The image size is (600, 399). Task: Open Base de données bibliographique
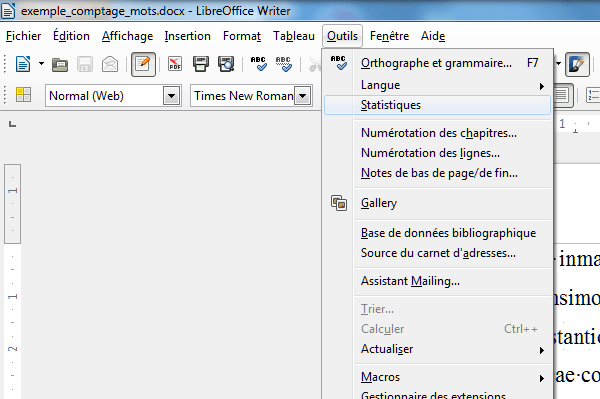point(437,233)
